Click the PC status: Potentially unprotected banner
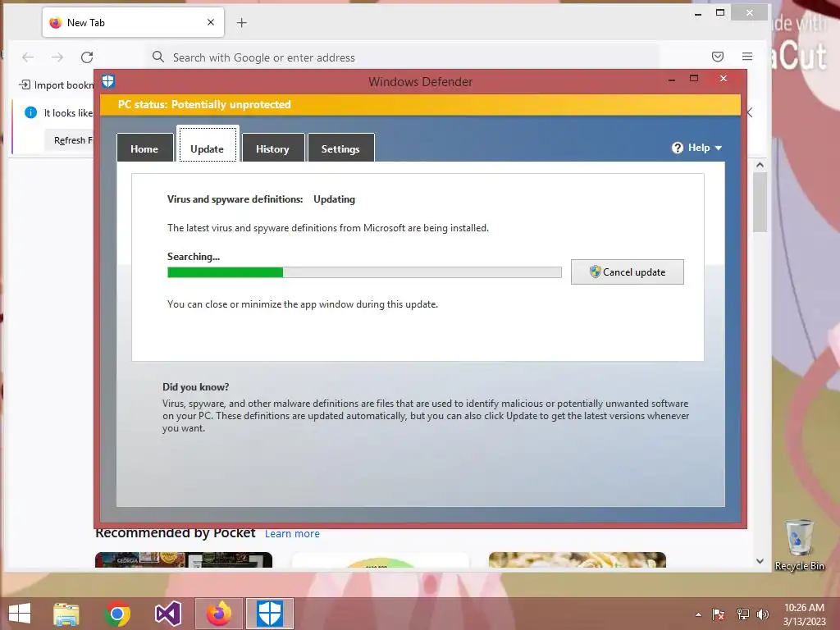This screenshot has height=630, width=840. pos(421,104)
